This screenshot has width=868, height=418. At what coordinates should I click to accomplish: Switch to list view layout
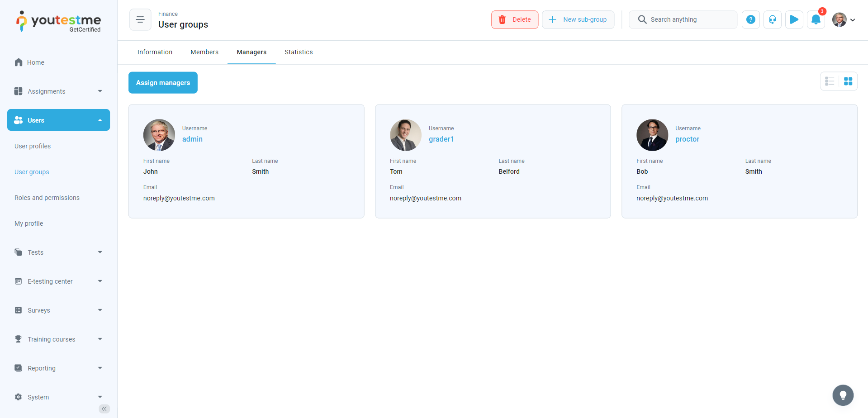pos(830,81)
